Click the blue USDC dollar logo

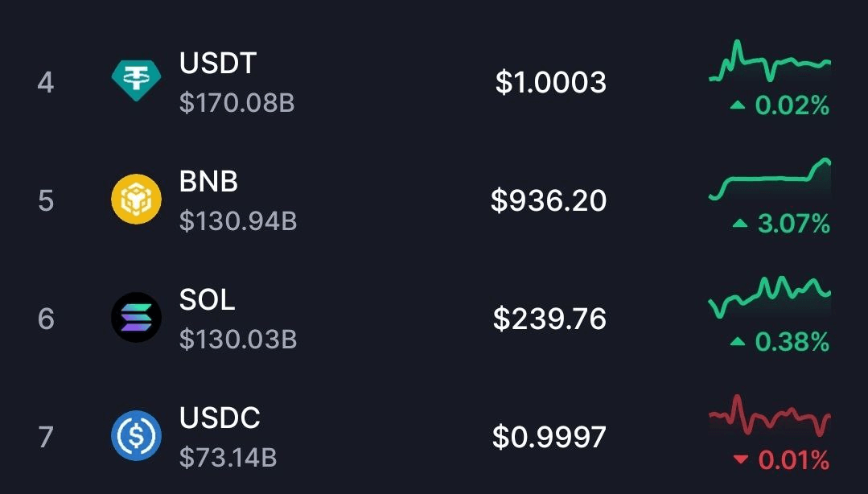[136, 436]
